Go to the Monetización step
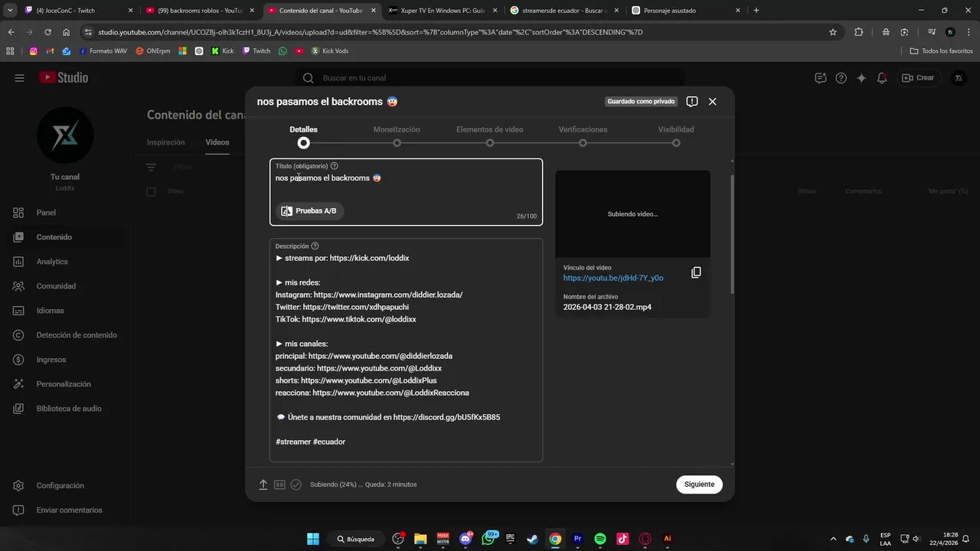This screenshot has height=551, width=980. (397, 135)
